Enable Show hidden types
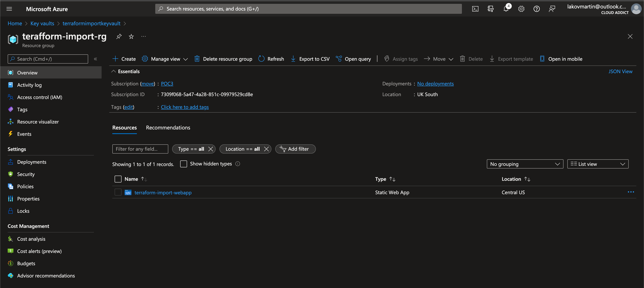Viewport: 644px width, 288px height. 183,164
